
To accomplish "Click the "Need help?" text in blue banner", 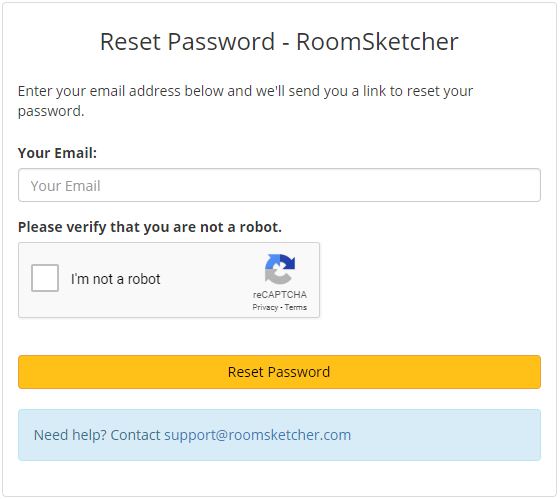I will click(70, 435).
